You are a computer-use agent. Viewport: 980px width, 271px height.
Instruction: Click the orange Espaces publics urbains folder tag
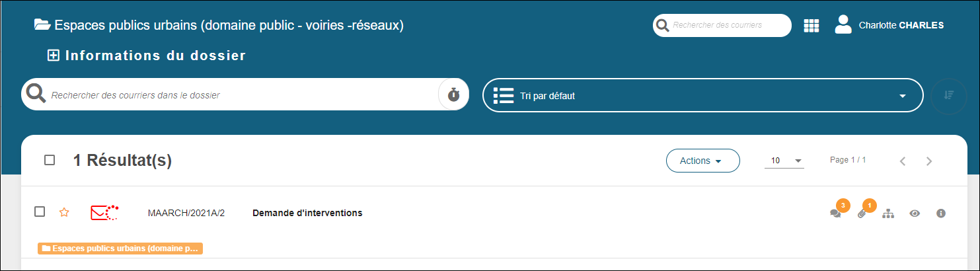coord(120,249)
